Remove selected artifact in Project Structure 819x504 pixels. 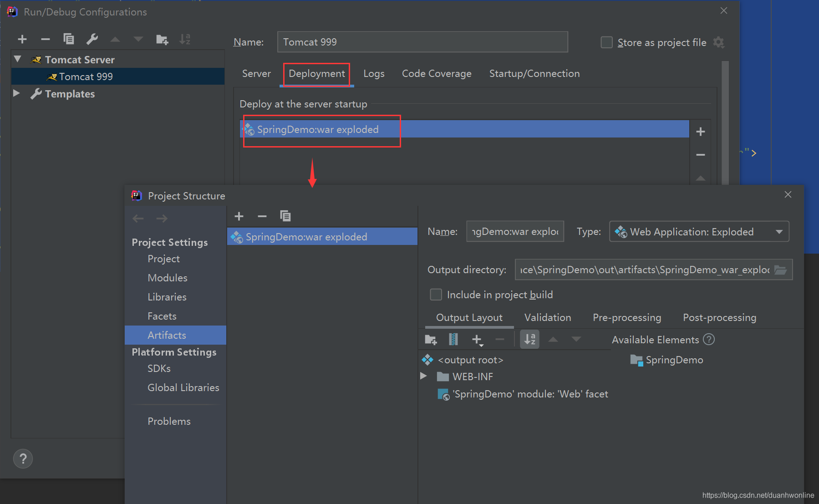(x=262, y=216)
